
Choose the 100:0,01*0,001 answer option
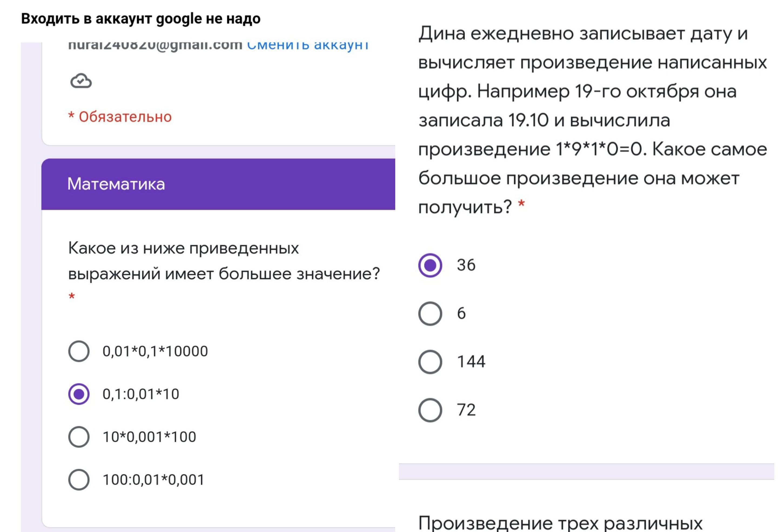click(x=79, y=479)
